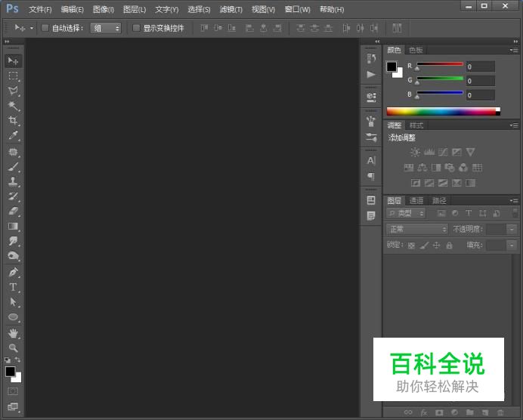
Task: Open the 正常 blend mode dropdown
Action: click(417, 229)
